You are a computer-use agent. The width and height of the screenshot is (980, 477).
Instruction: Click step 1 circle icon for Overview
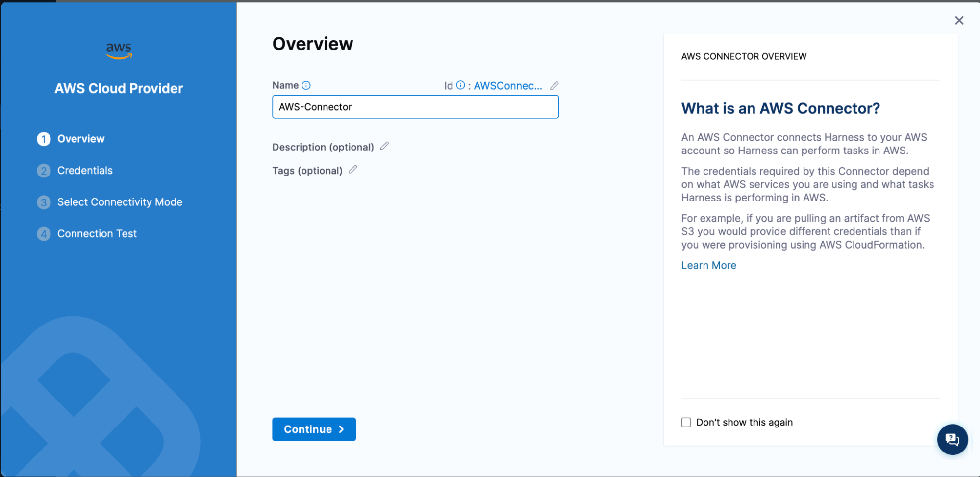[44, 139]
